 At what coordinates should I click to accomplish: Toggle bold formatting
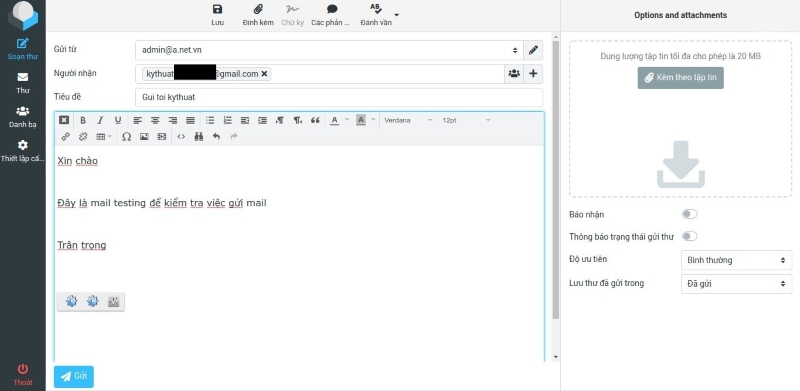(83, 120)
